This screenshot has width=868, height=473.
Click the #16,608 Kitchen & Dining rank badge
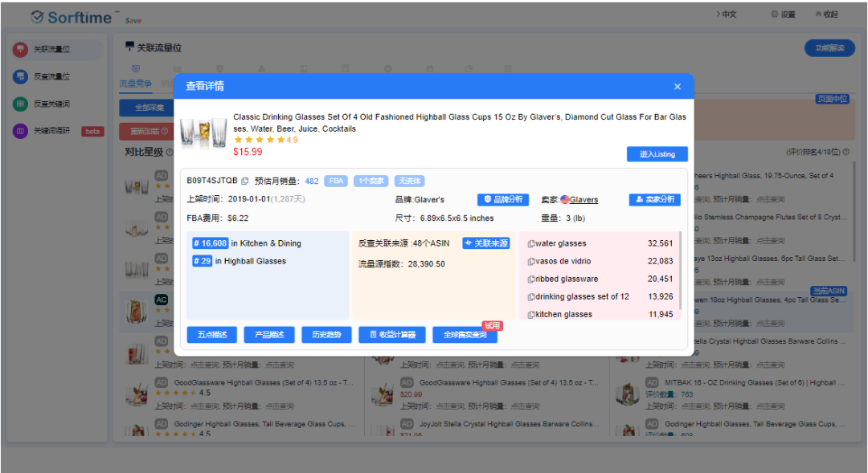210,243
